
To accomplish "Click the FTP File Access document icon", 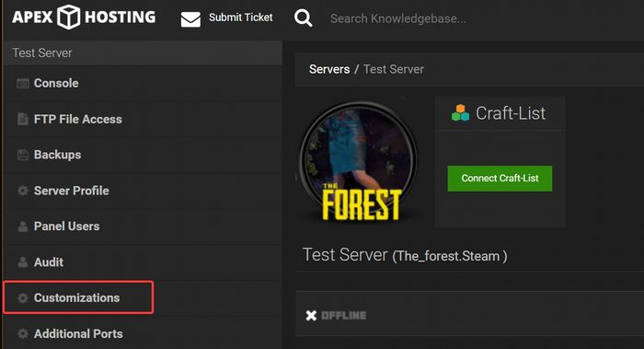I will 23,119.
